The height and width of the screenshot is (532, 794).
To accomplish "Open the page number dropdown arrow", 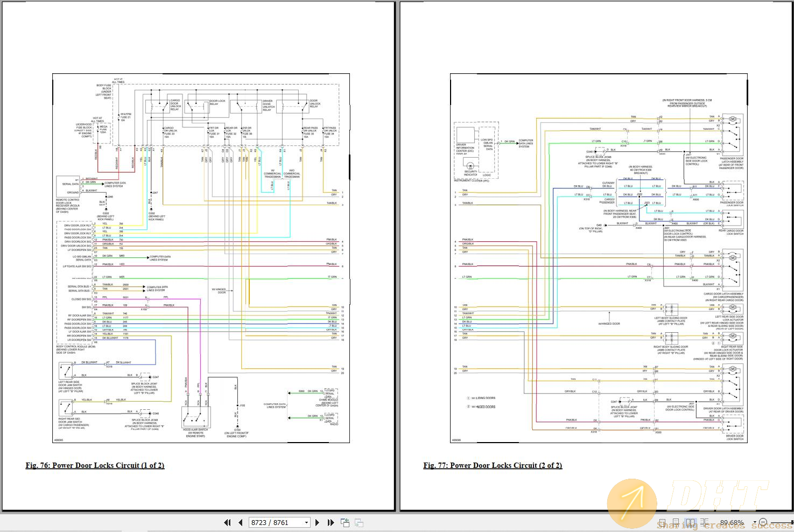I will (307, 522).
